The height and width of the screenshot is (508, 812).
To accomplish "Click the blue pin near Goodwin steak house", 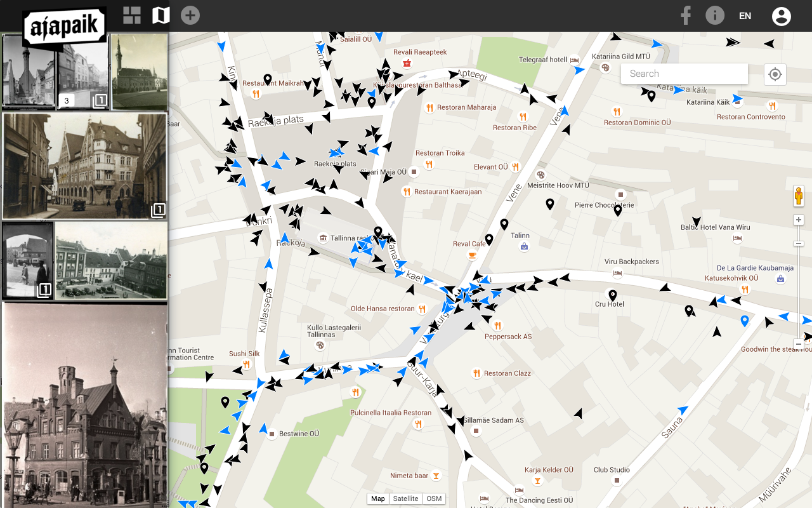I will (745, 321).
